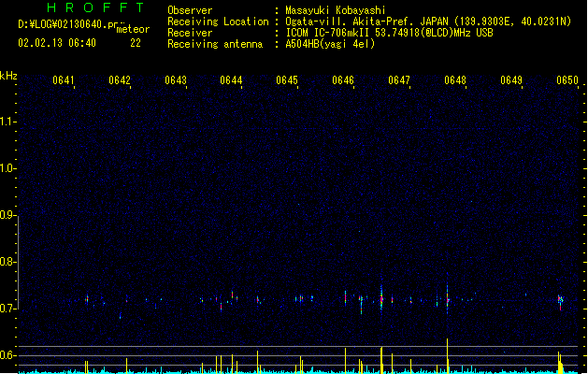Click the strong meteor echo near 0648
This screenshot has width=588, height=374.
448,296
